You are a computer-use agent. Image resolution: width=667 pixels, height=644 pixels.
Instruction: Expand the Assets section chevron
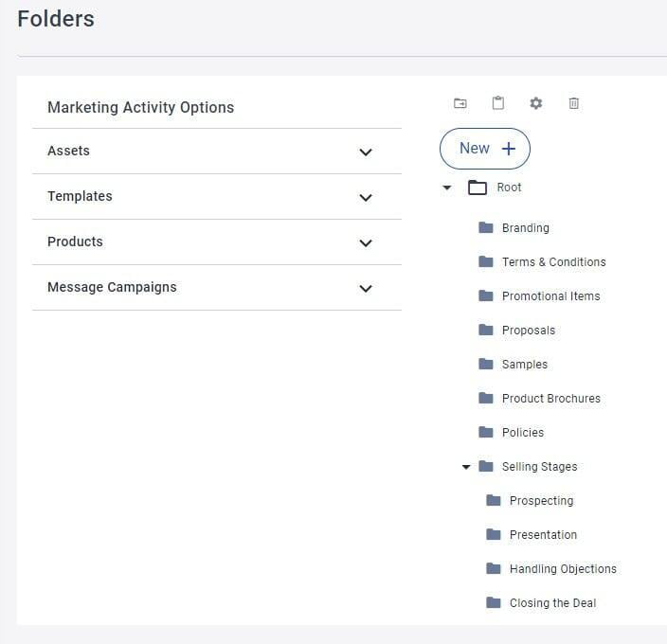click(x=366, y=152)
